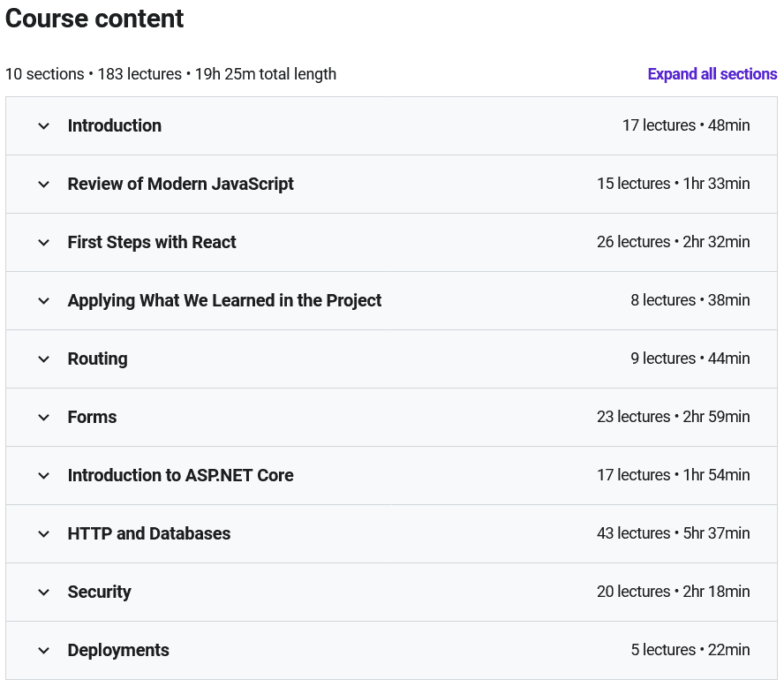Click the '17 lectures • 1hr 54min' text

674,474
